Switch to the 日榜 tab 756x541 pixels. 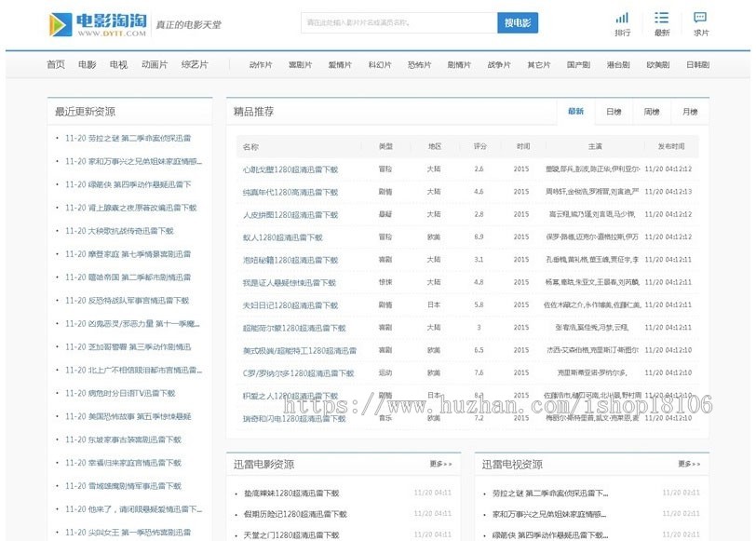[614, 112]
